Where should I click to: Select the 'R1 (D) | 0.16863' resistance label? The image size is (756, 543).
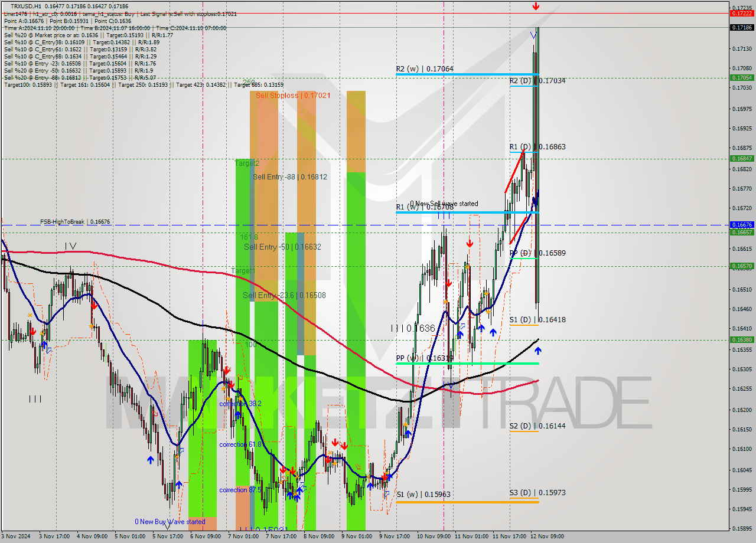(x=537, y=147)
